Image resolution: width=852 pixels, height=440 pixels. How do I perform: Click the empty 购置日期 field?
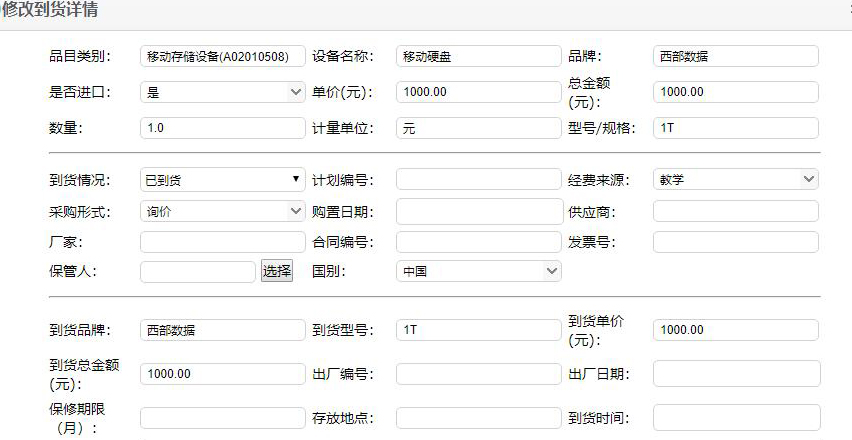480,211
